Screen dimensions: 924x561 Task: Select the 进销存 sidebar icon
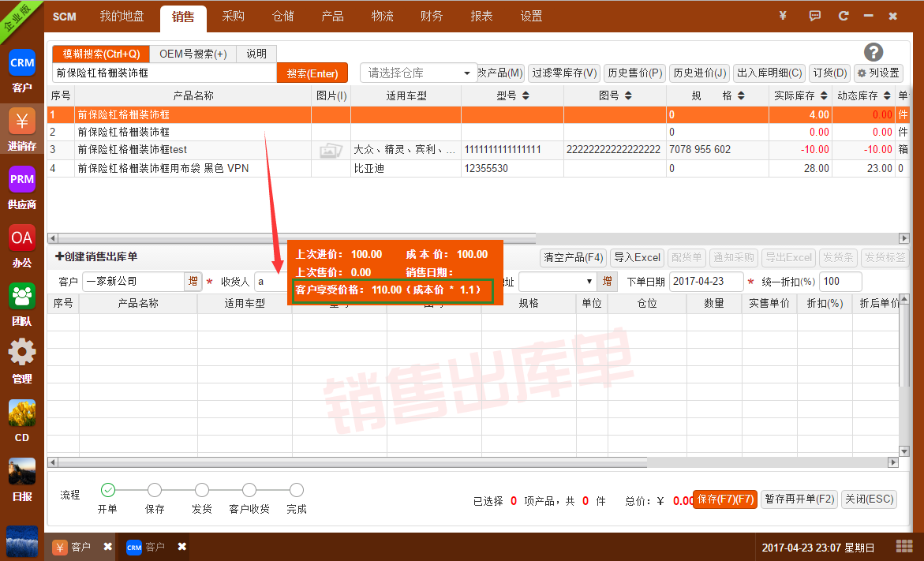point(22,122)
